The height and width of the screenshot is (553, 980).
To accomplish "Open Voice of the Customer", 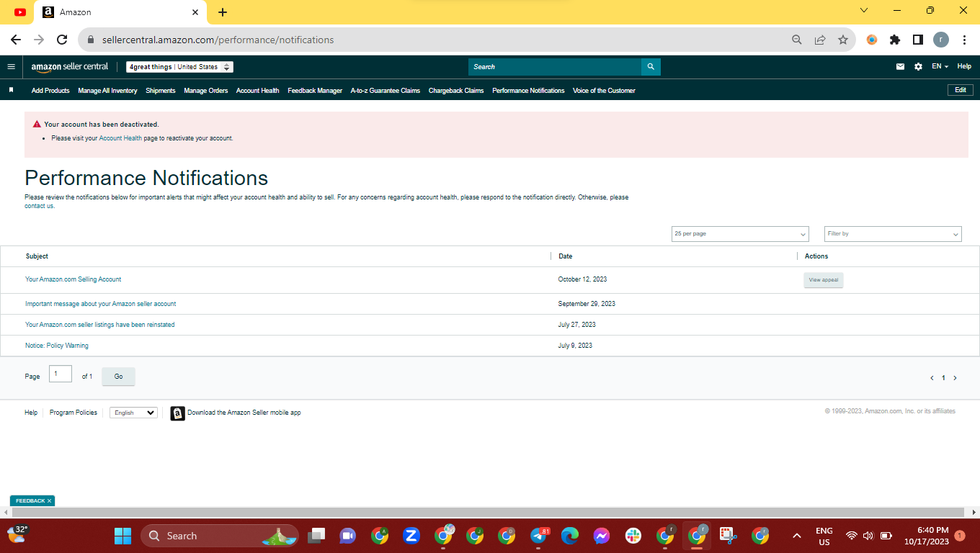I will point(604,91).
